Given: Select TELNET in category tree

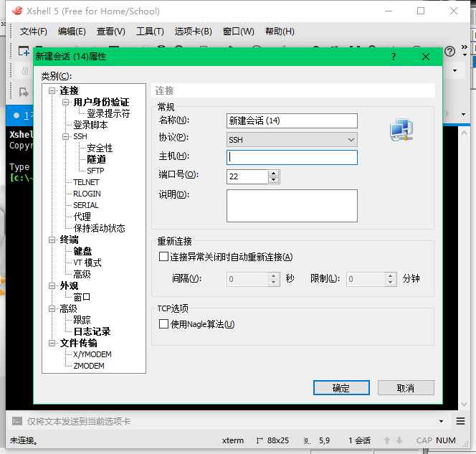Looking at the screenshot, I should coord(86,182).
